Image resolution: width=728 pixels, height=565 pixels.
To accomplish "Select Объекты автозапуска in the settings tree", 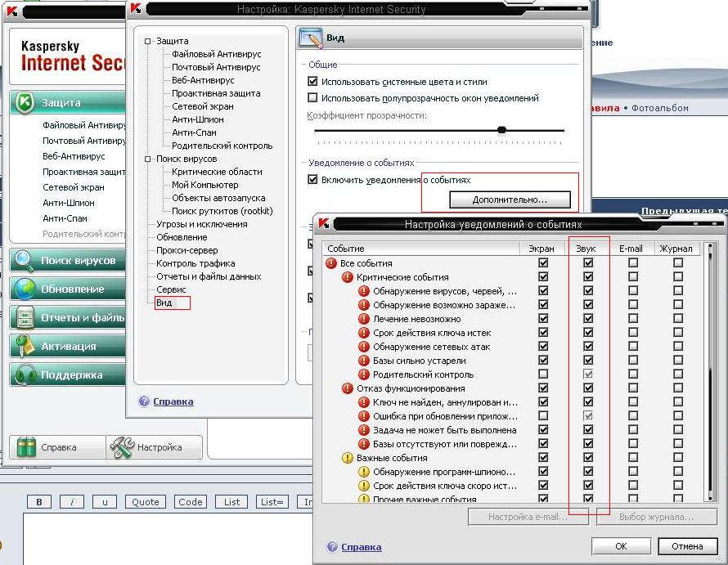I will 218,198.
